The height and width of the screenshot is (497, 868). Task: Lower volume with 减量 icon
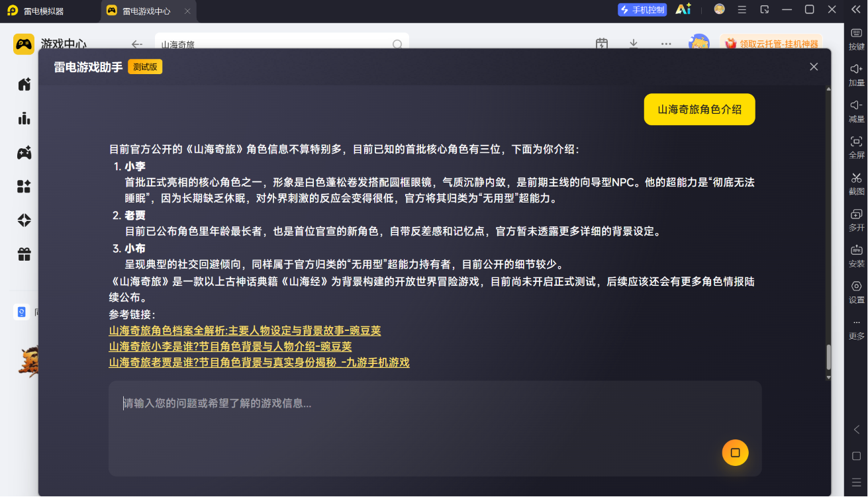(856, 111)
